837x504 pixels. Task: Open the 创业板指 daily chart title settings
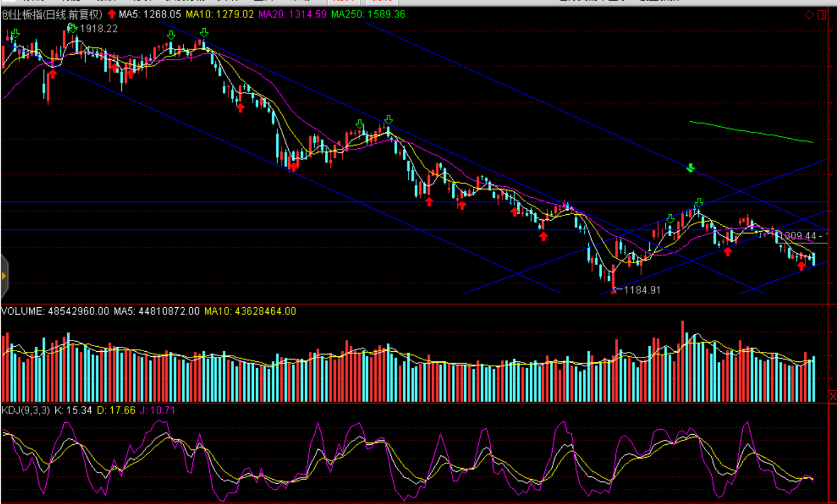tap(52, 15)
